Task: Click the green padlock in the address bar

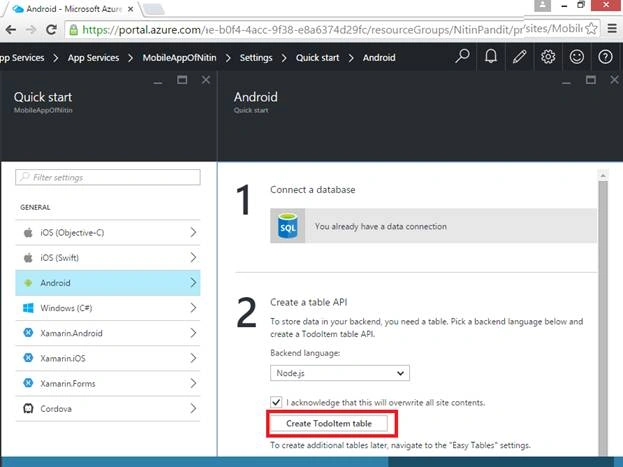Action: (74, 29)
